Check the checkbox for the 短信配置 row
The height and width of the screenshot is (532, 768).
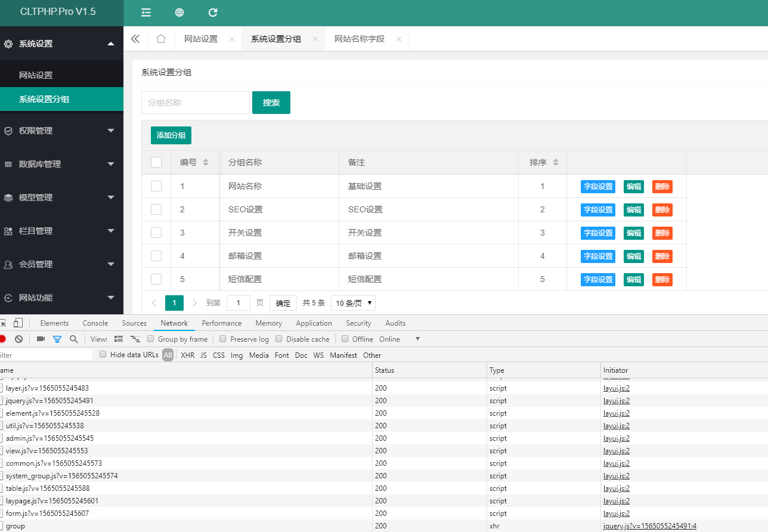pyautogui.click(x=156, y=279)
